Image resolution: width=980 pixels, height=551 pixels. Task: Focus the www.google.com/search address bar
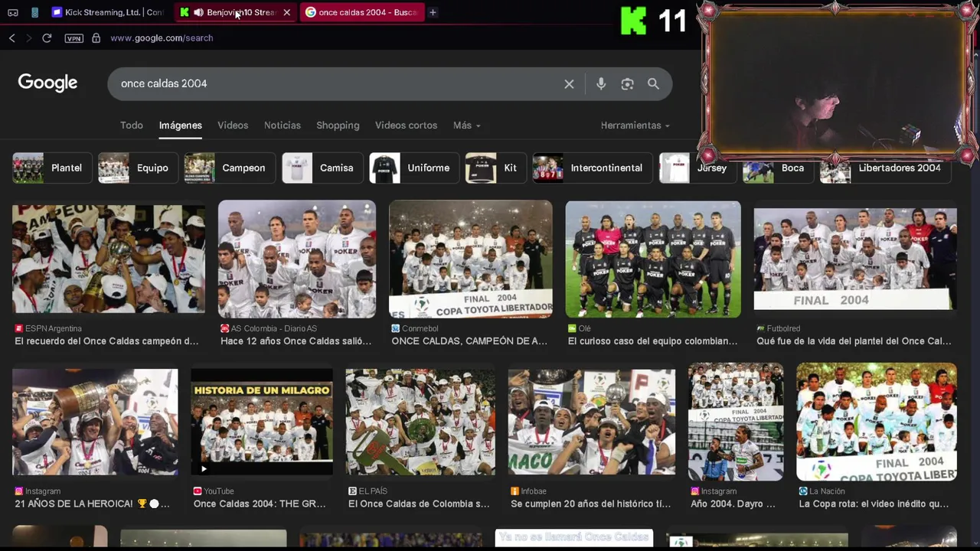(162, 37)
